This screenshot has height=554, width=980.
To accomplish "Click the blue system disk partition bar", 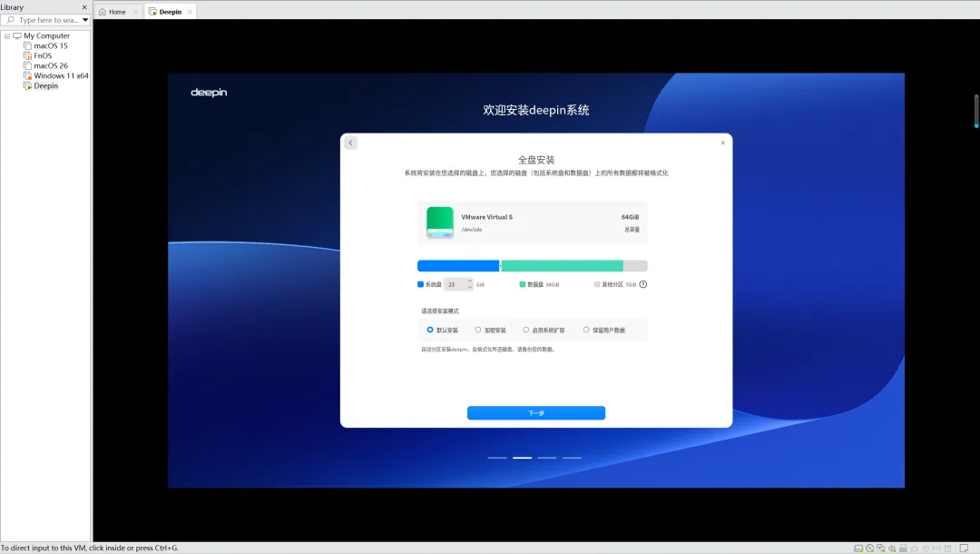I will [x=458, y=266].
